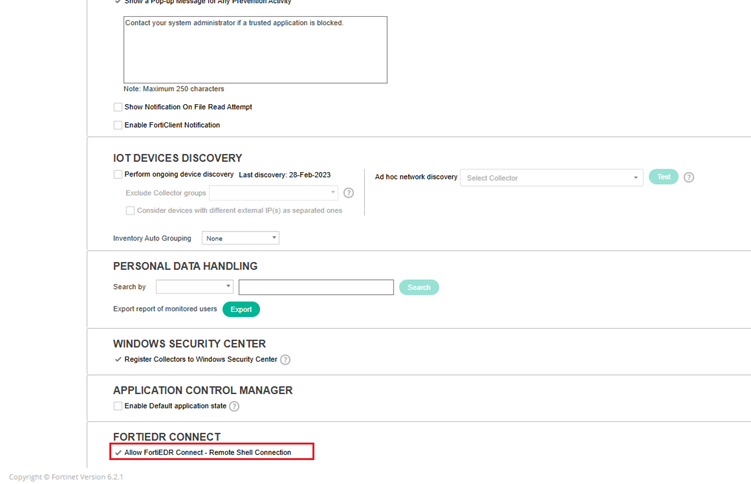Viewport: 751px width, 484px height.
Task: Click the 'FORTIEDR CONNECT' heading
Action: 167,437
